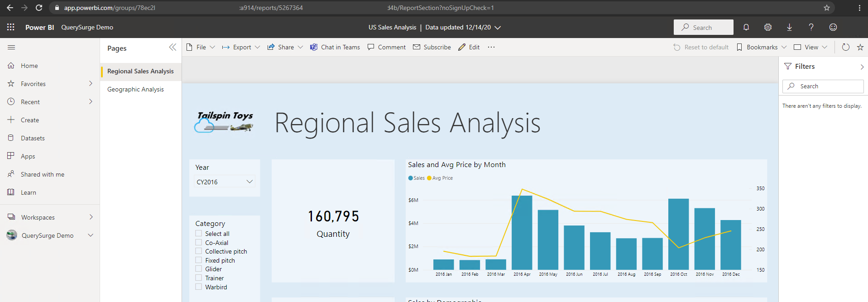The height and width of the screenshot is (302, 868).
Task: Reload the browser page
Action: coord(39,8)
